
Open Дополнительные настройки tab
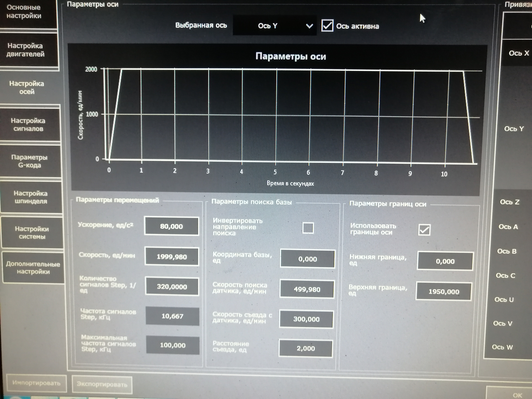(x=33, y=268)
